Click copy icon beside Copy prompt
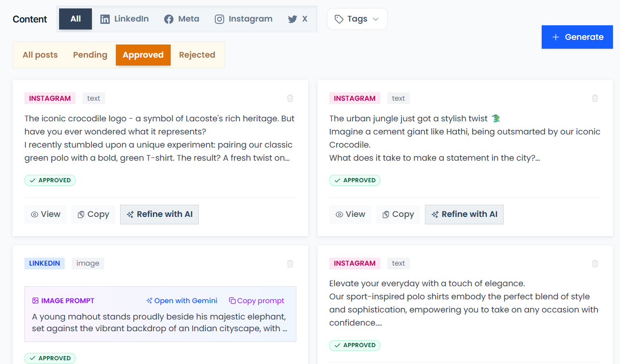The image size is (620, 364). (x=232, y=301)
